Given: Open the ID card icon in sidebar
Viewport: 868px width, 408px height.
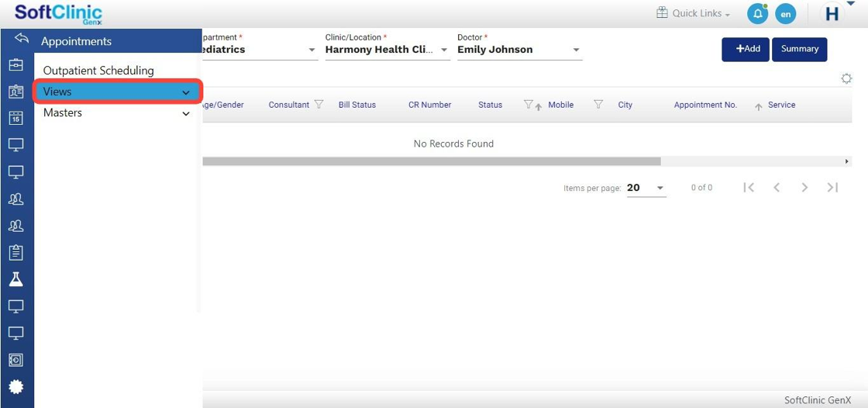Looking at the screenshot, I should tap(16, 92).
